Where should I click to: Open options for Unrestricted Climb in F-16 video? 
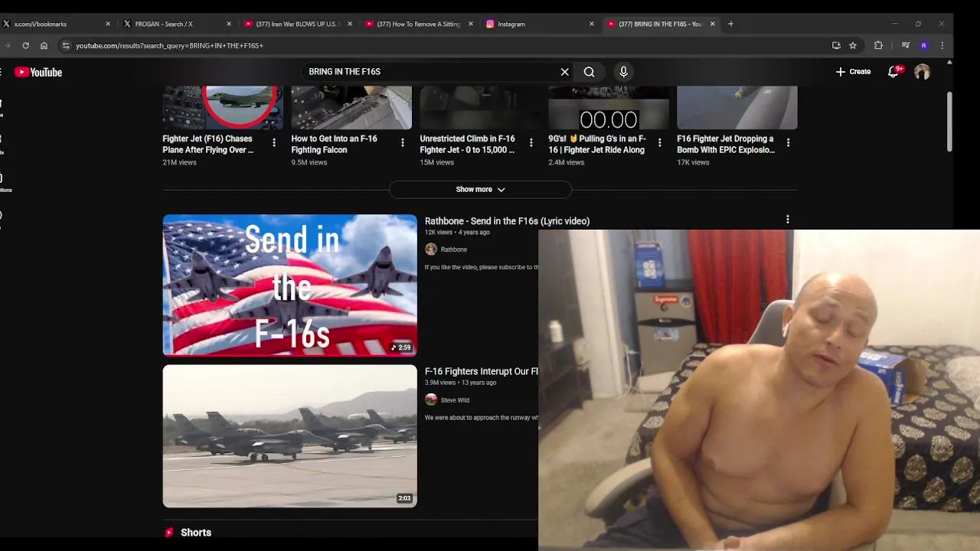[x=531, y=142]
